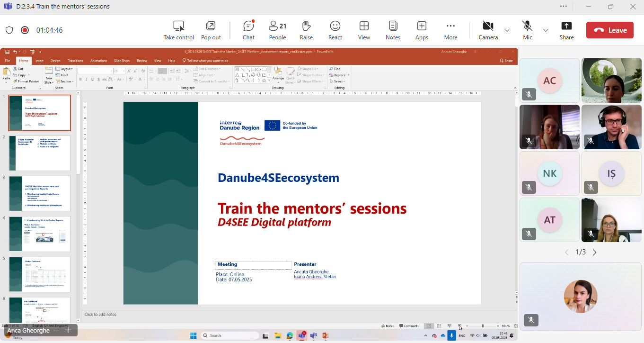
Task: Open PowerPoint from the Windows taskbar
Action: pyautogui.click(x=326, y=335)
